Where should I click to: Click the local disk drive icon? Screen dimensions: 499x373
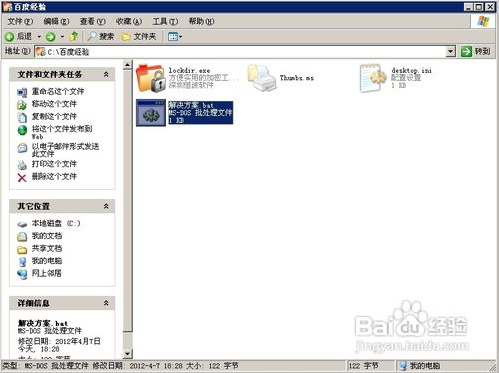click(22, 224)
